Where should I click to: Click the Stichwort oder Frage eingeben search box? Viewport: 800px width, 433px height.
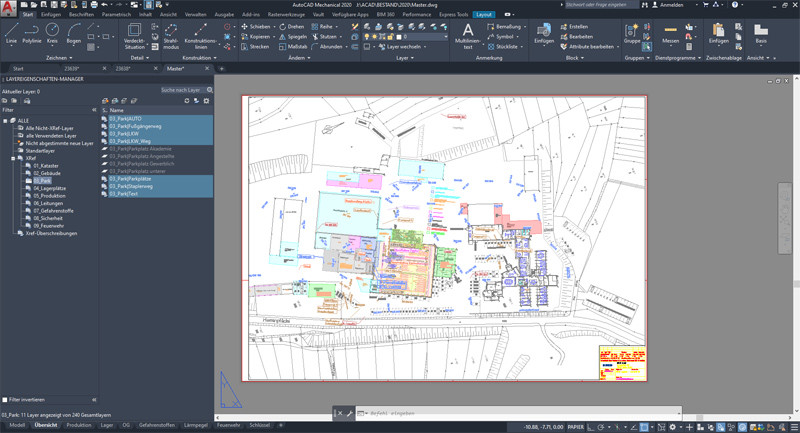[x=601, y=5]
